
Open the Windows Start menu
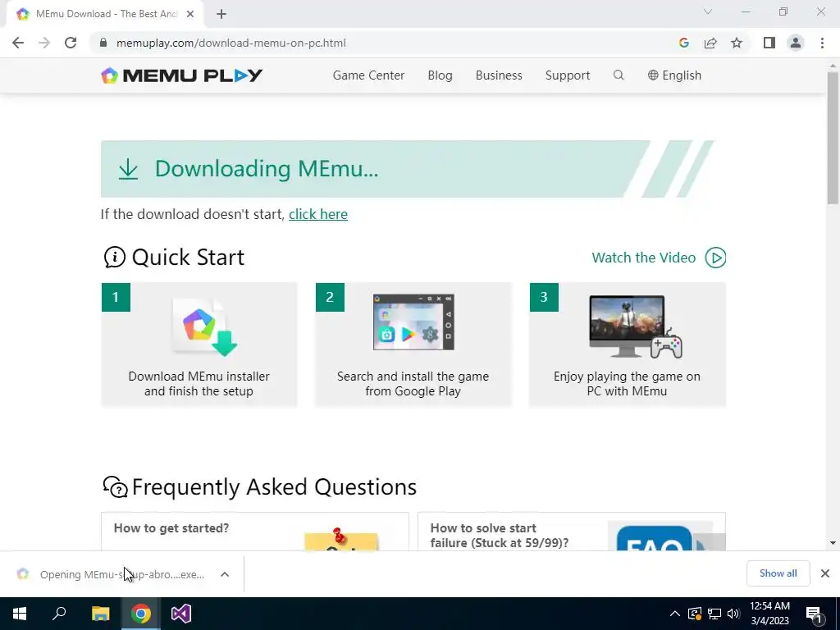pyautogui.click(x=20, y=614)
